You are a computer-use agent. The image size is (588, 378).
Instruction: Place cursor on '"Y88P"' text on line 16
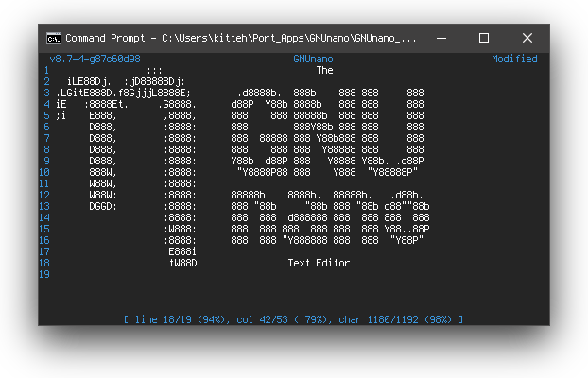406,240
